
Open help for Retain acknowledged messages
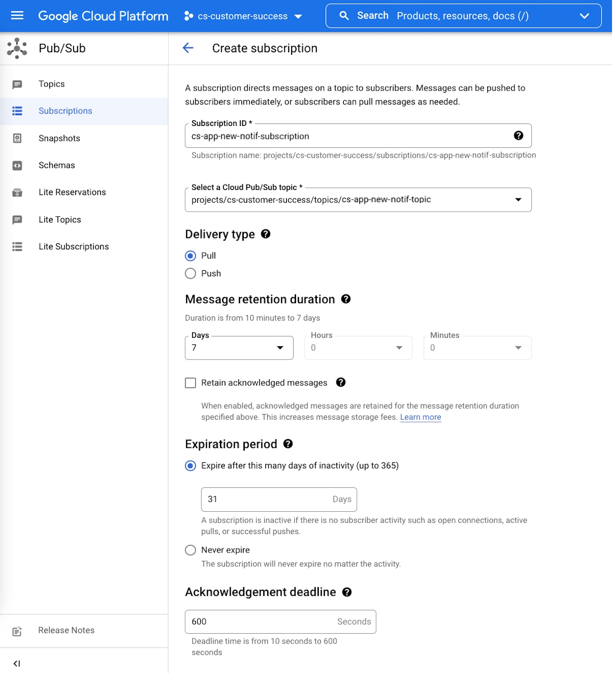341,382
